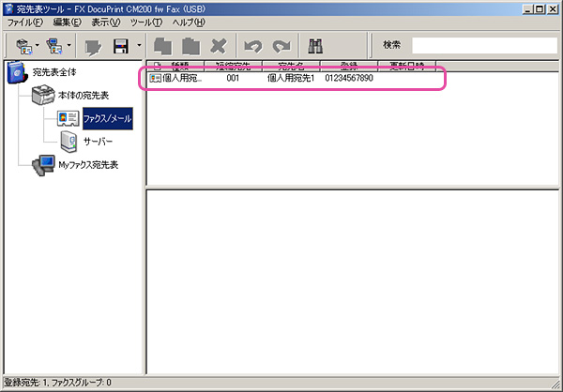This screenshot has height=392, width=563.
Task: Select サーバー in the tree
Action: 98,142
